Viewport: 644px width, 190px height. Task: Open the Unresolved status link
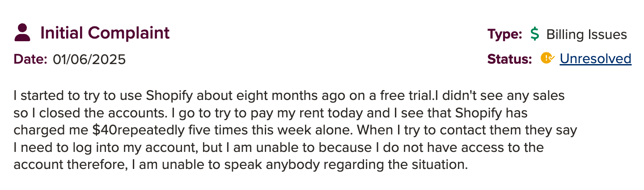pos(595,59)
